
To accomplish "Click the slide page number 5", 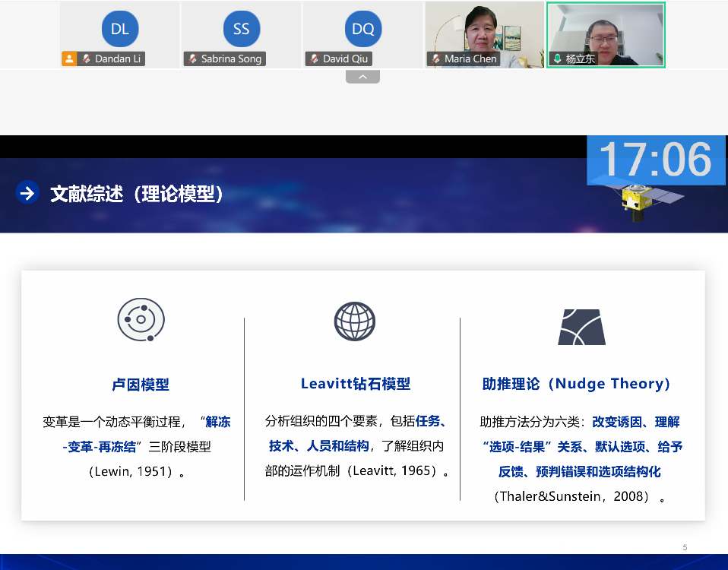I will click(x=685, y=548).
